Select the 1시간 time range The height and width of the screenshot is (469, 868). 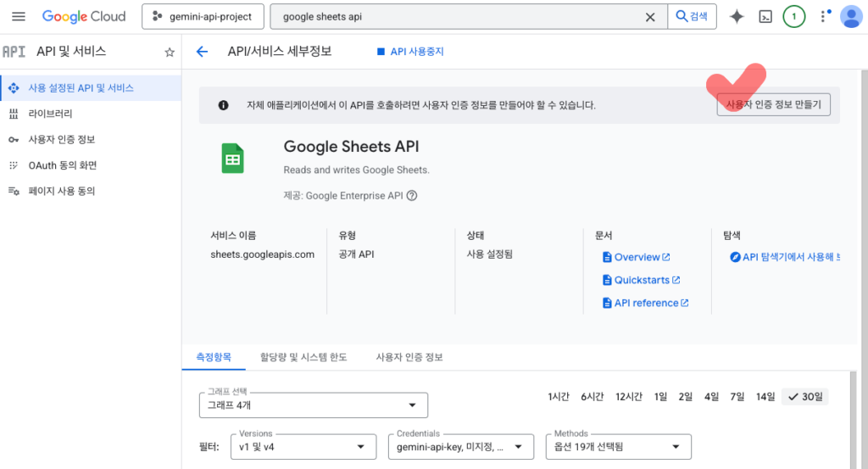point(558,397)
